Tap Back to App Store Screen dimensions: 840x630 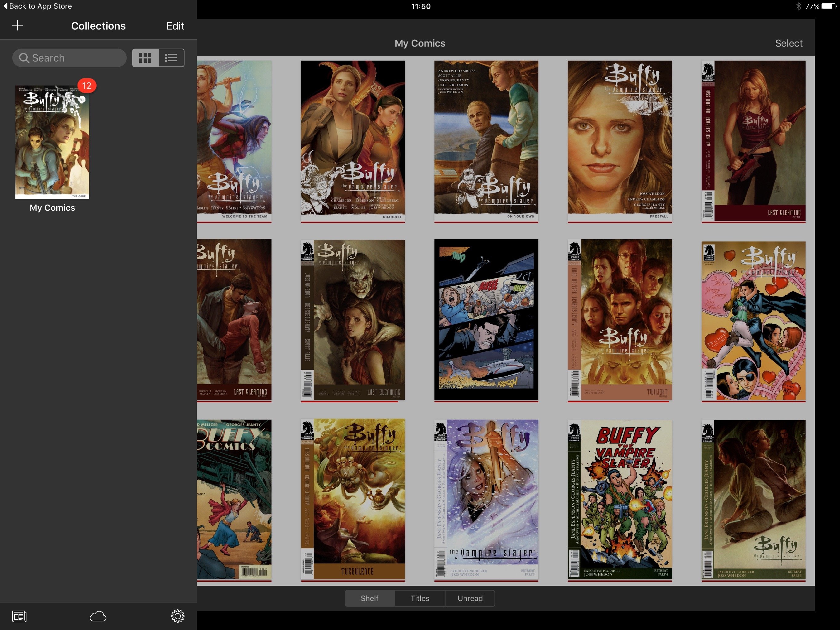[38, 6]
